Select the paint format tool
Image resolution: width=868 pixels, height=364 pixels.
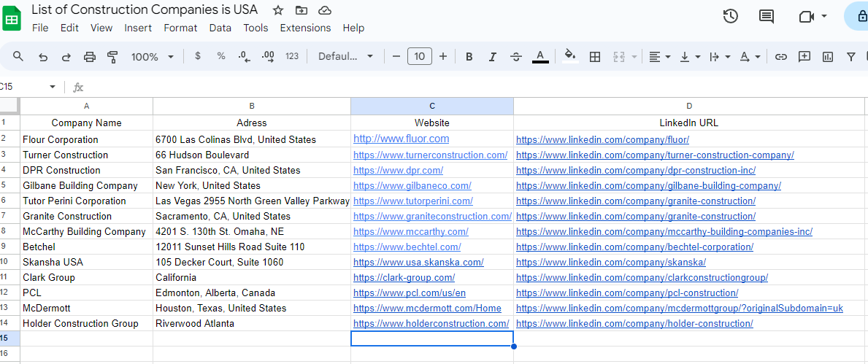point(112,57)
